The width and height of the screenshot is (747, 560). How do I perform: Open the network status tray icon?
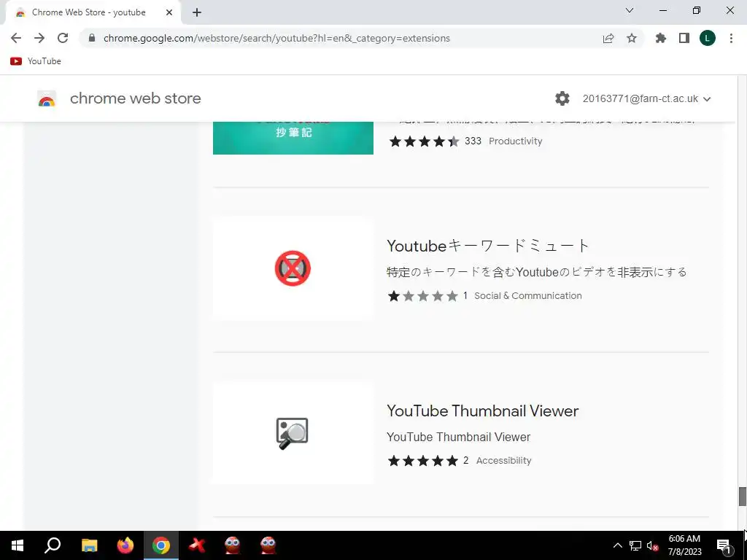coord(635,545)
